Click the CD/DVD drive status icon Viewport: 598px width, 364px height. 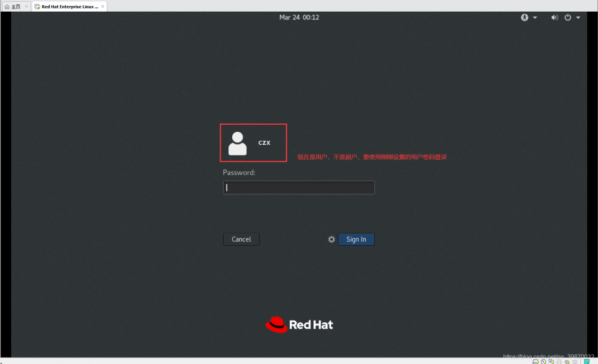tap(543, 361)
